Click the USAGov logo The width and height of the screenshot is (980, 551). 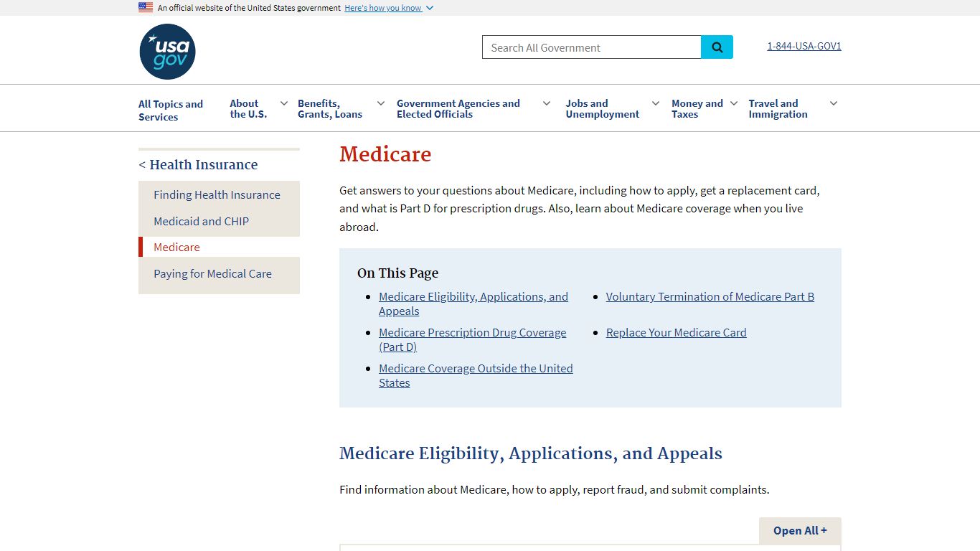click(167, 52)
